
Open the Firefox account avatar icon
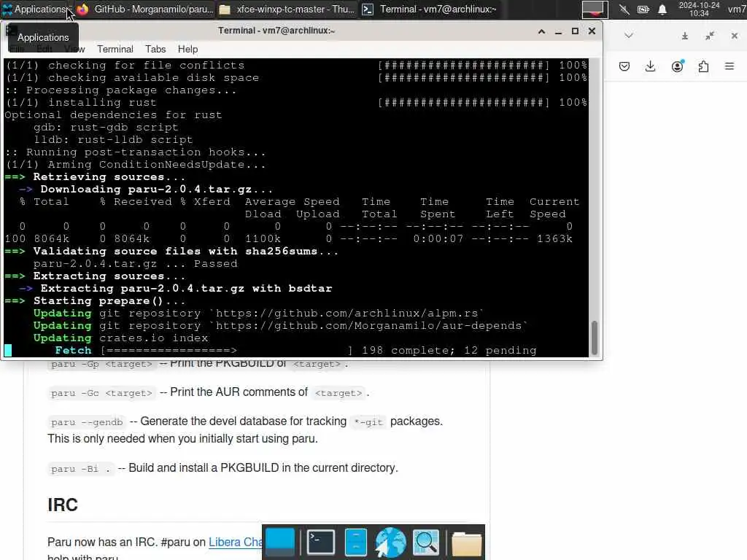pyautogui.click(x=678, y=66)
